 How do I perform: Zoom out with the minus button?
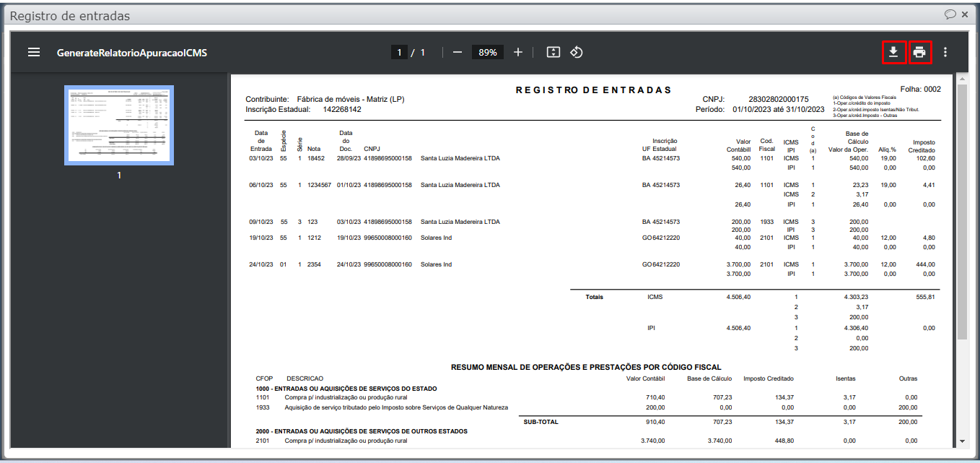[457, 52]
